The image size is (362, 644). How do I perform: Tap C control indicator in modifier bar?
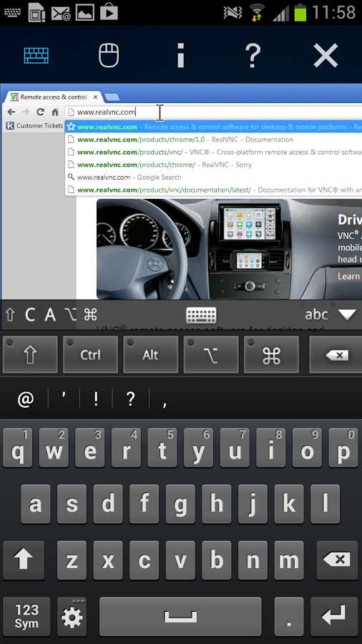click(x=30, y=315)
